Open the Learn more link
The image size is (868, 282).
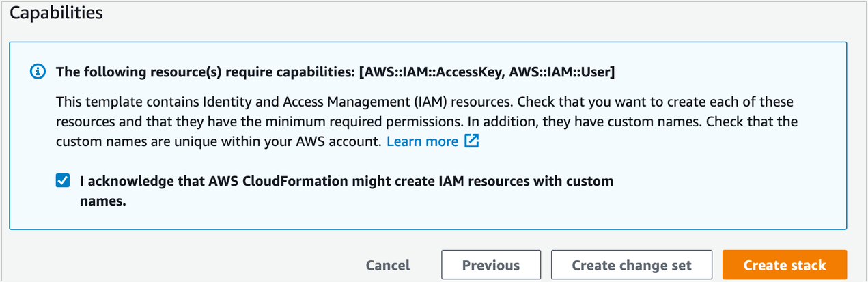[x=422, y=141]
